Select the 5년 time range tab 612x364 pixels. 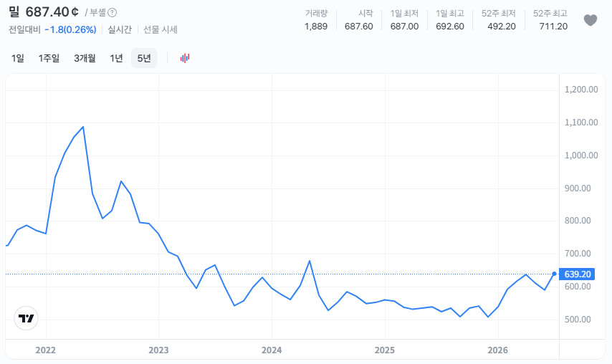click(x=144, y=58)
